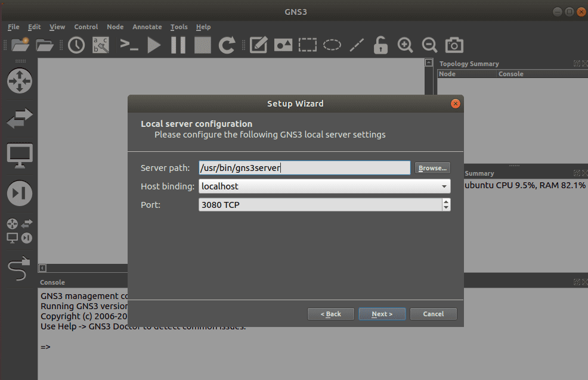The image size is (588, 380).
Task: Select the Add a link cable tool
Action: (18, 269)
